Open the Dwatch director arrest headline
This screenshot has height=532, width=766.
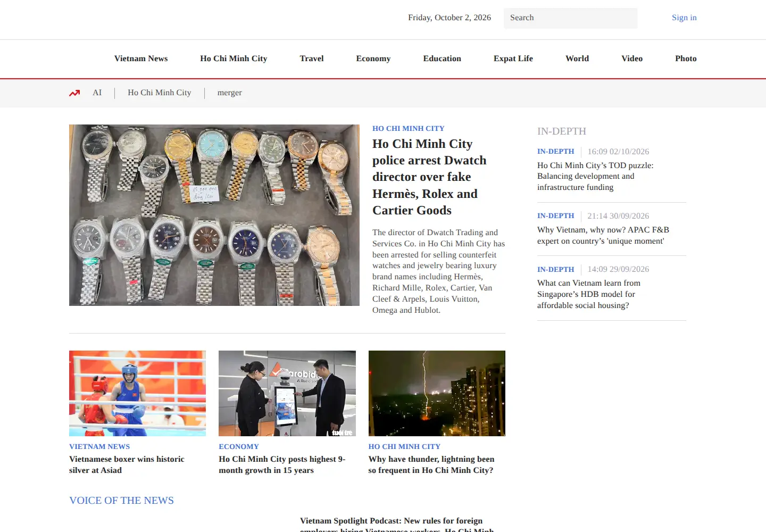click(429, 177)
